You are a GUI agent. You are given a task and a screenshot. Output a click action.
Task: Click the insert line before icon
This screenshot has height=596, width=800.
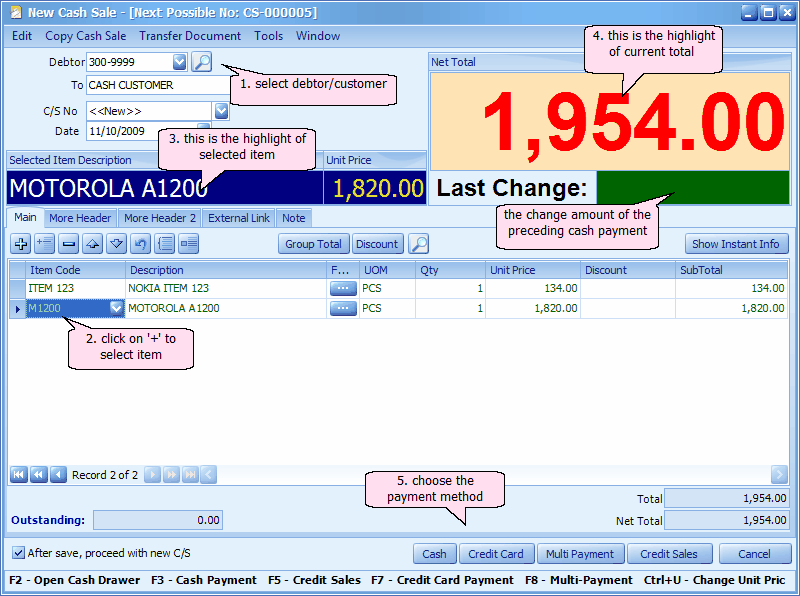(45, 244)
